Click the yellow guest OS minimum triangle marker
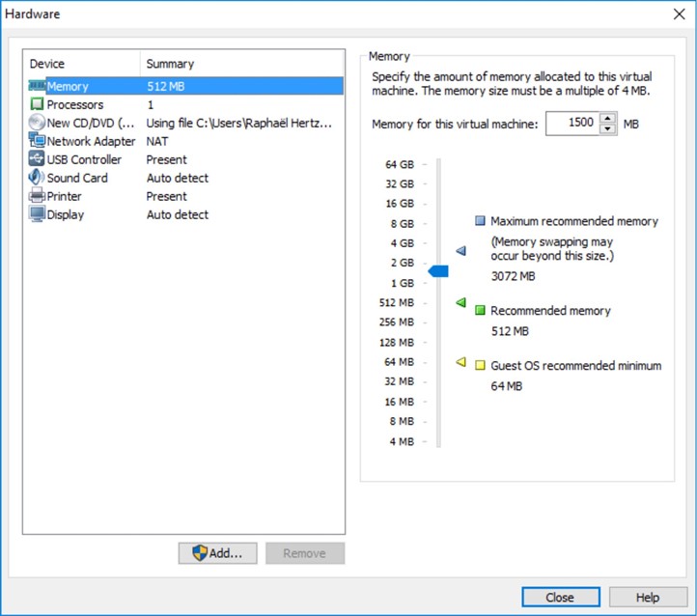697x616 pixels. (460, 362)
